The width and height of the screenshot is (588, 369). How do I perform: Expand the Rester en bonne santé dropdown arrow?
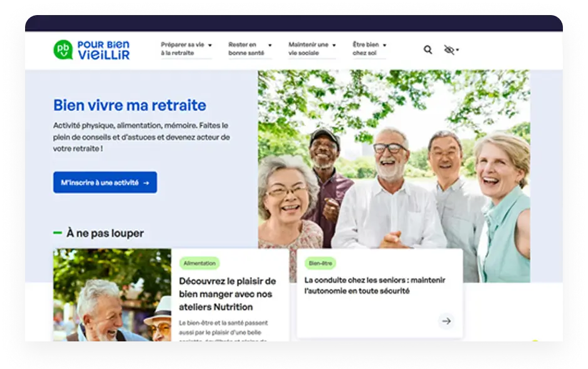[x=270, y=45]
